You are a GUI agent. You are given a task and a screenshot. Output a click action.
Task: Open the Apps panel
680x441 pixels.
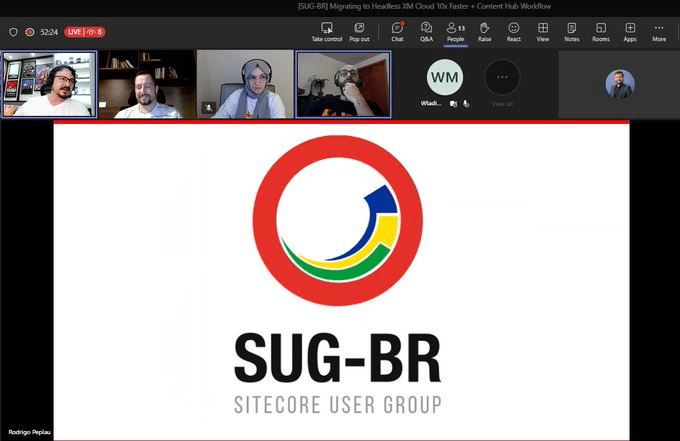click(630, 31)
